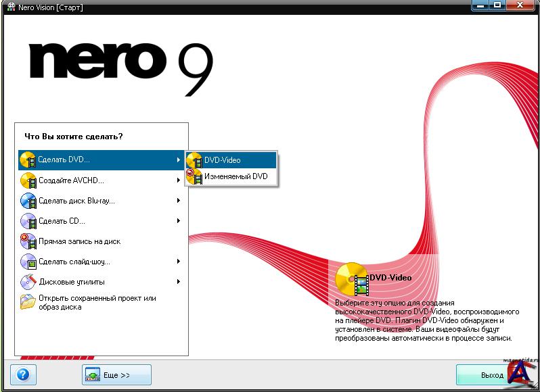
Task: Click the слайд-шоу icon
Action: (x=28, y=262)
